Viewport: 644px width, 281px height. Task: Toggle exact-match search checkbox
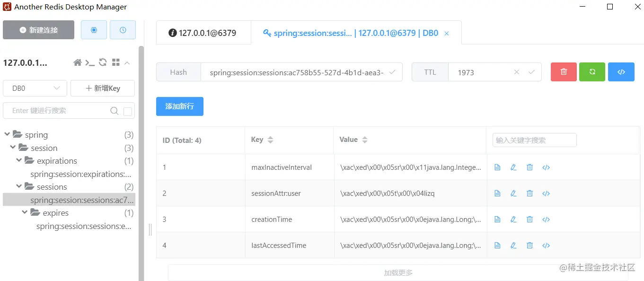click(x=128, y=111)
